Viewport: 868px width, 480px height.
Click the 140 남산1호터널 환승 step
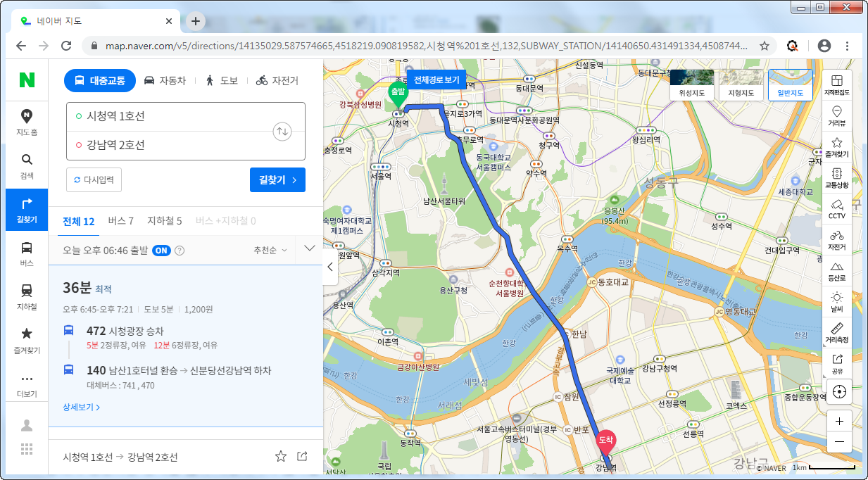(x=179, y=370)
